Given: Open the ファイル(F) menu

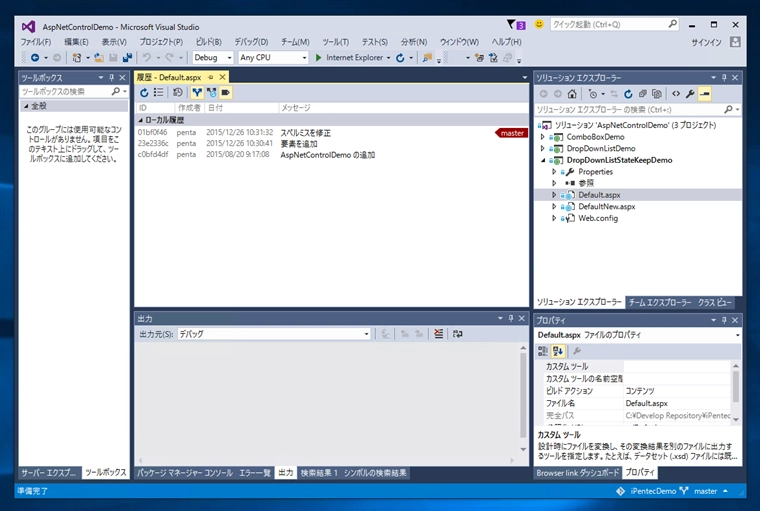Looking at the screenshot, I should point(35,42).
